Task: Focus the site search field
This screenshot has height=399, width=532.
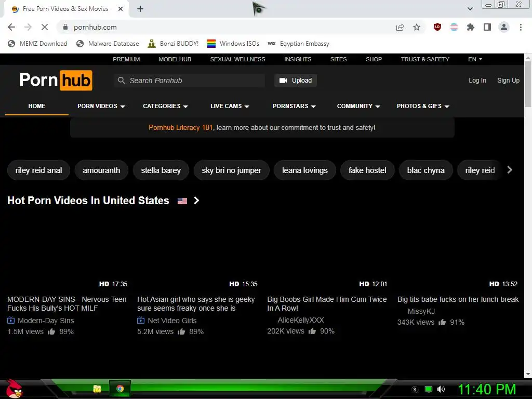Action: [190, 81]
